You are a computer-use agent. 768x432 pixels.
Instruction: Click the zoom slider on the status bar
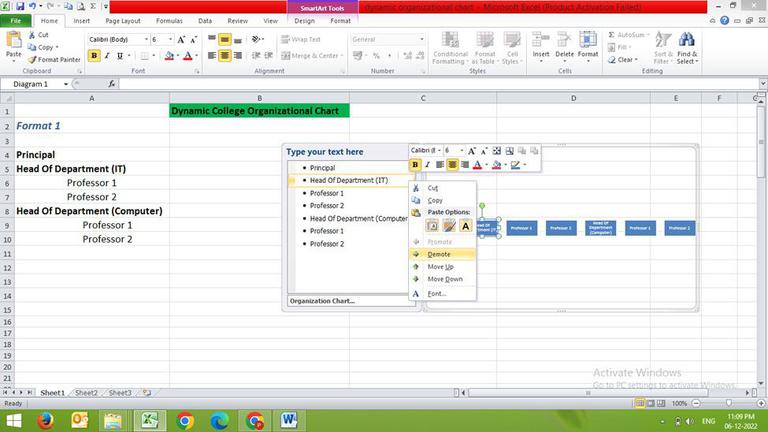coord(729,403)
